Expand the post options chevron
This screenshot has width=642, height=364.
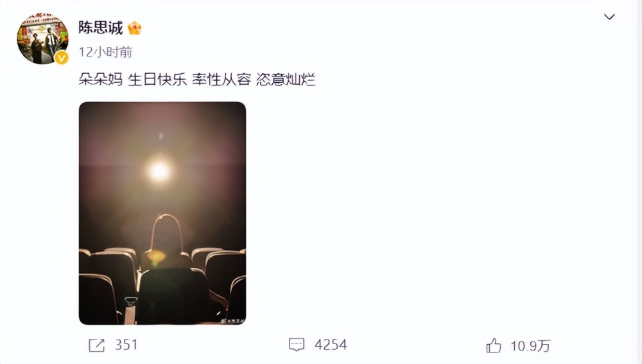point(609,17)
